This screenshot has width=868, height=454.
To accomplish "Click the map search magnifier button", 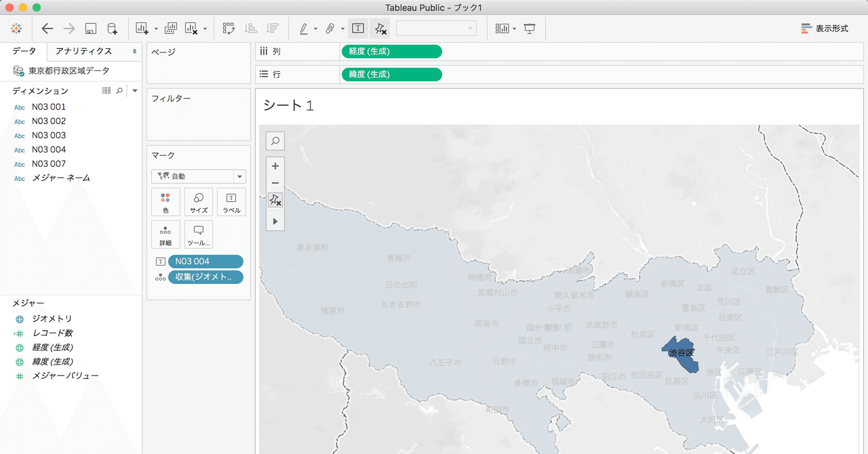I will tap(275, 141).
